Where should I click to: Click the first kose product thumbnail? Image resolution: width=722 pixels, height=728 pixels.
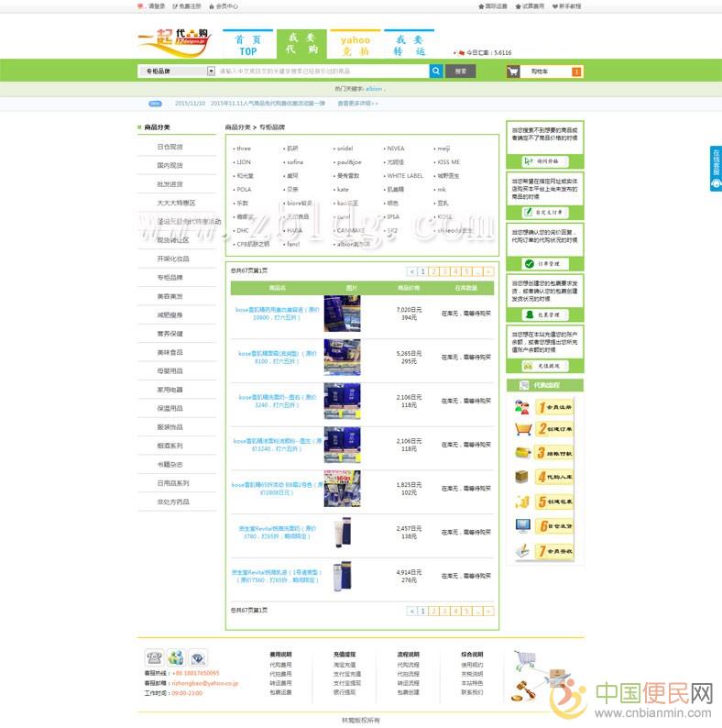[x=342, y=314]
